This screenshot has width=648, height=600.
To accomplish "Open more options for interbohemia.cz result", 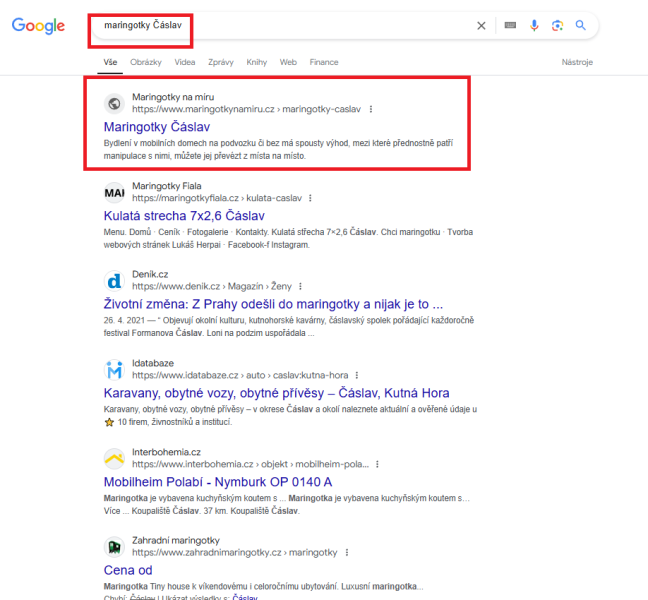I will coord(377,464).
